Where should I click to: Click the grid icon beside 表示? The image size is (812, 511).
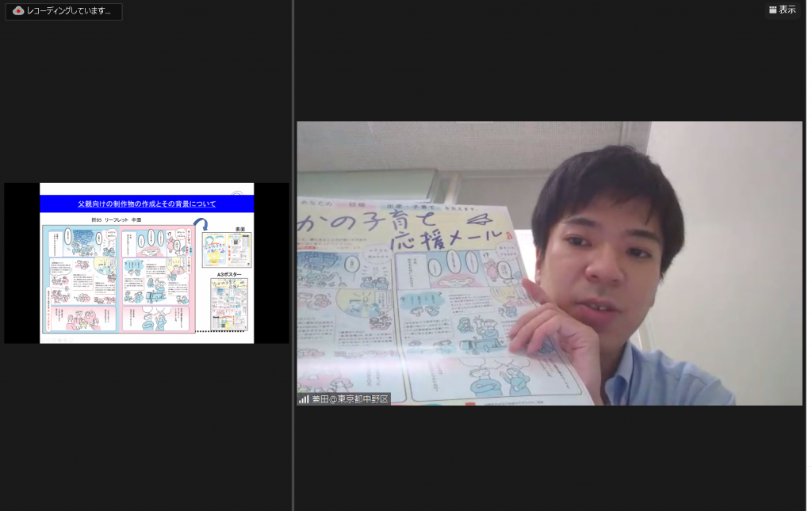tap(772, 10)
